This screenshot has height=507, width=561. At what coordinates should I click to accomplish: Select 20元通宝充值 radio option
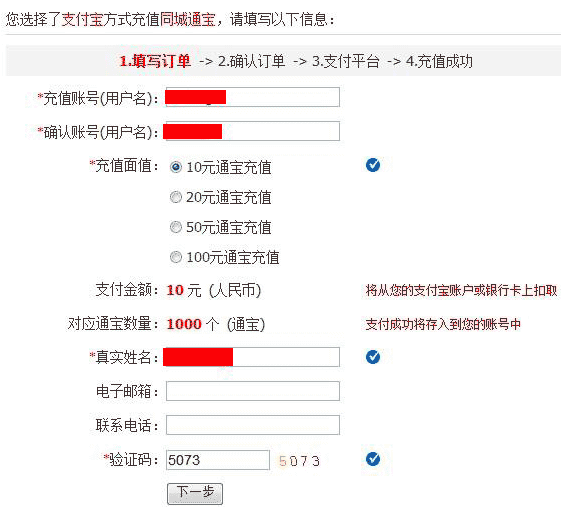point(176,197)
